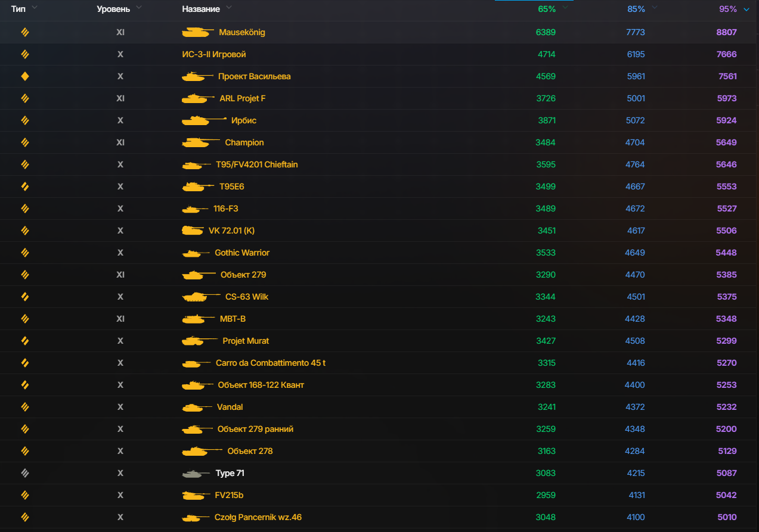Click the Ирбис tank silhouette icon
The width and height of the screenshot is (759, 532).
(x=204, y=120)
